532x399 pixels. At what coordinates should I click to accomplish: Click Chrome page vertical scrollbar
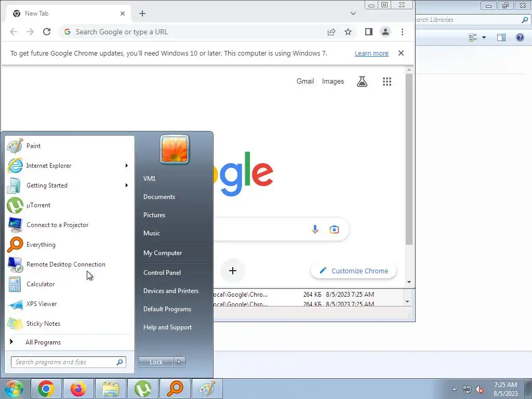pyautogui.click(x=409, y=158)
